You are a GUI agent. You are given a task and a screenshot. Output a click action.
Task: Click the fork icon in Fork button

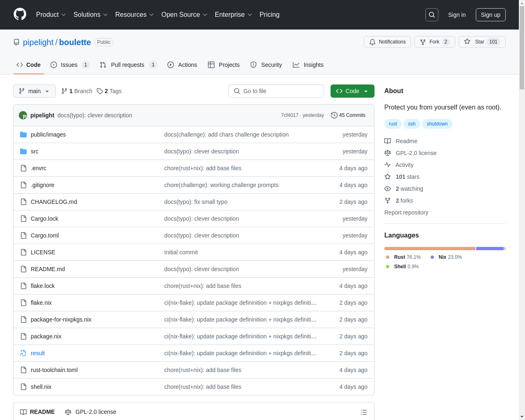(423, 42)
